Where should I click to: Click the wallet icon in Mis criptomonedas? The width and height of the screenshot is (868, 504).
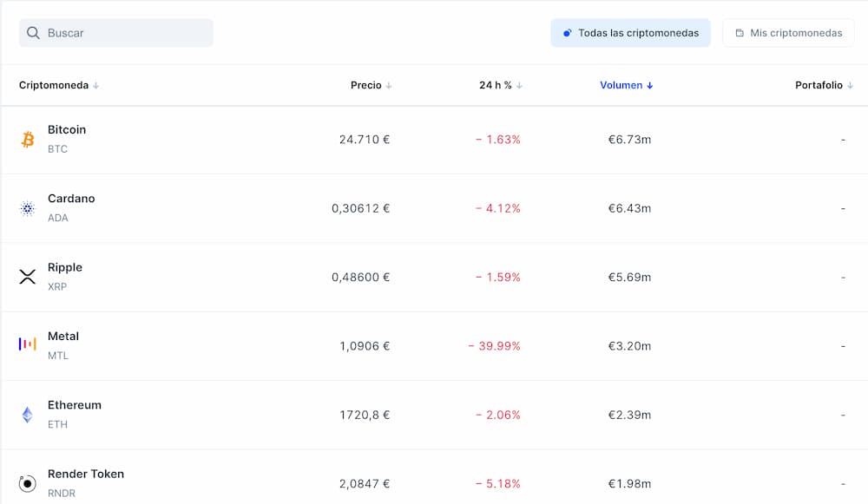(740, 33)
